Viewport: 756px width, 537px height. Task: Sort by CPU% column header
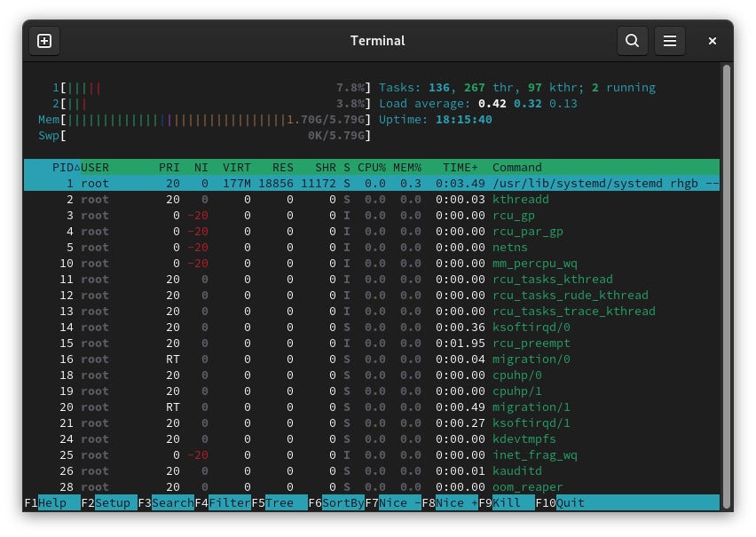(372, 168)
